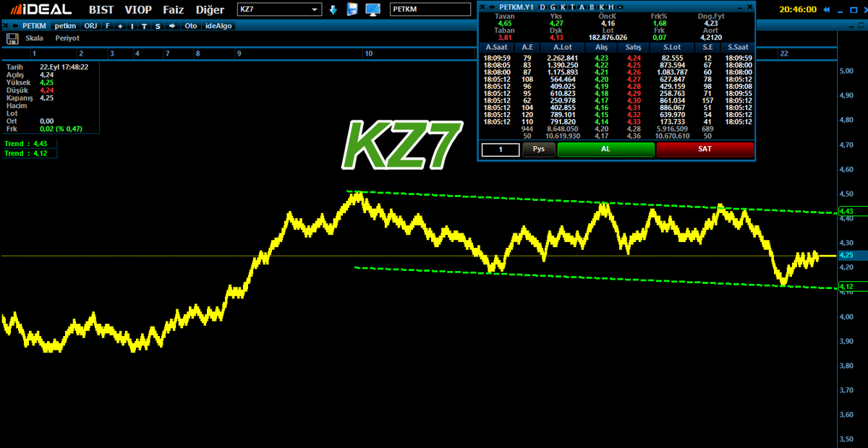
Task: Click the blue download arrow icon
Action: coord(333,9)
